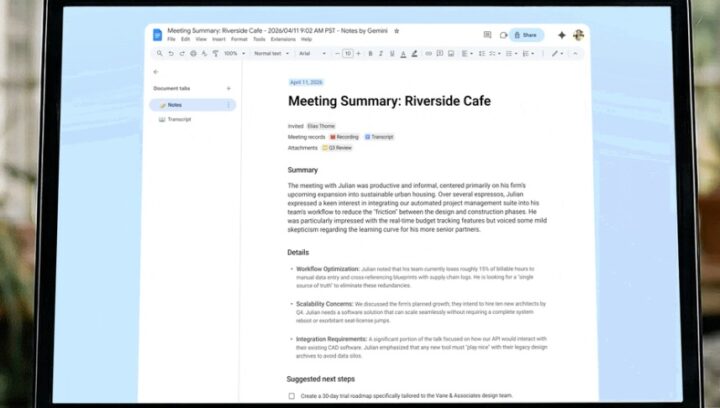The image size is (720, 408).
Task: Click the document title in header
Action: pyautogui.click(x=277, y=31)
